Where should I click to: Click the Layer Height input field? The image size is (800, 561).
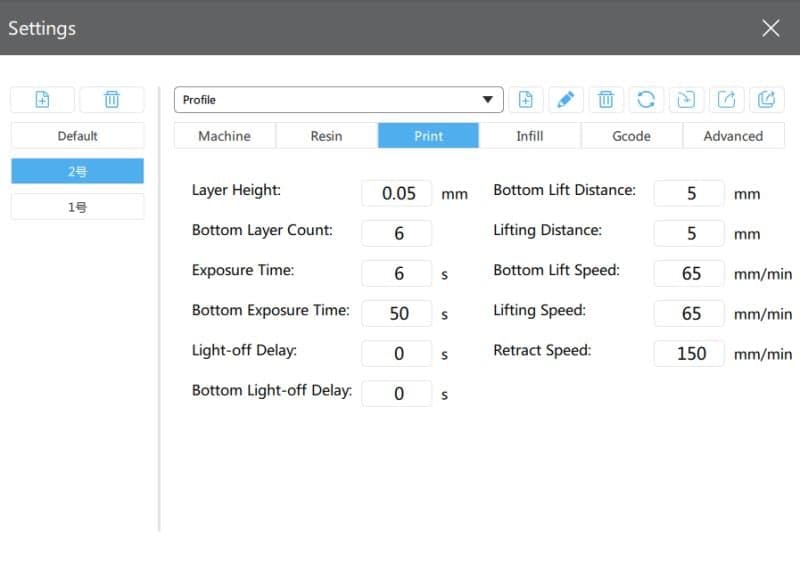[397, 193]
